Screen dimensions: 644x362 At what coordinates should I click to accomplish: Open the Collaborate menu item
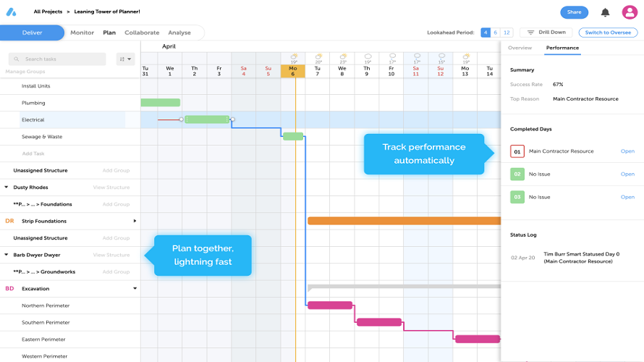tap(142, 33)
